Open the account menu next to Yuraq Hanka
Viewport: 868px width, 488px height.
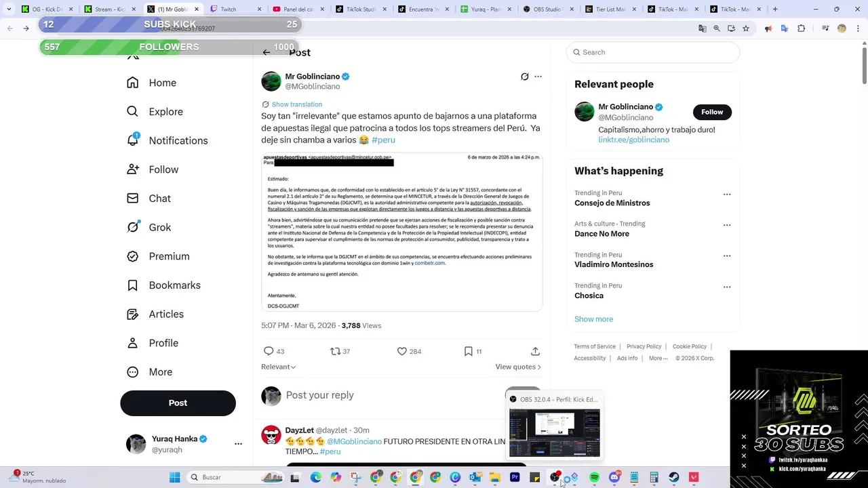pyautogui.click(x=238, y=444)
